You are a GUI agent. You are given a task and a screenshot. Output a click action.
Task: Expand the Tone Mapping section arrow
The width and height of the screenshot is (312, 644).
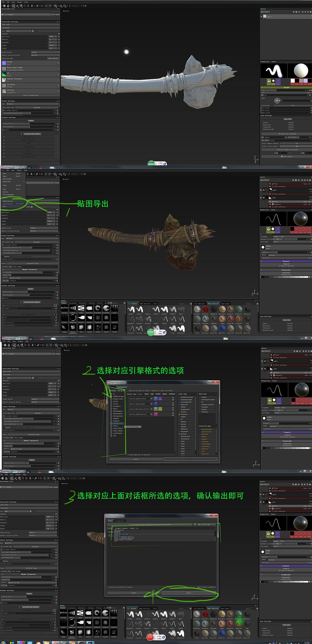point(4,147)
